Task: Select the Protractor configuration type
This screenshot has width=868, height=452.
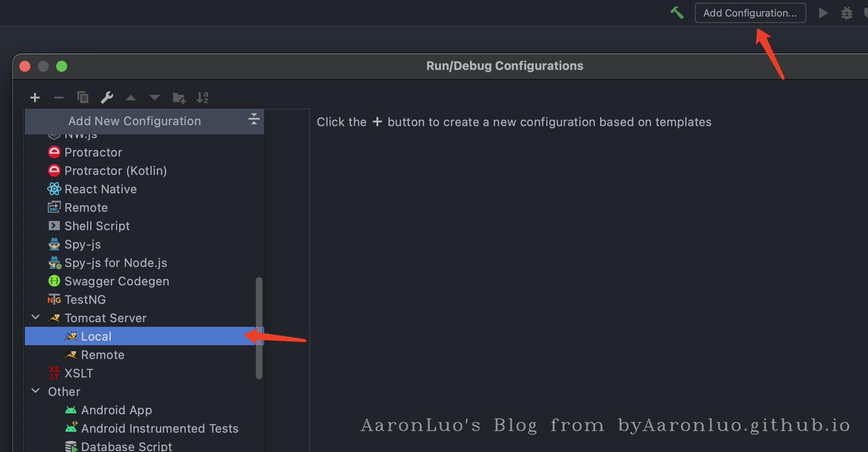Action: click(145, 152)
